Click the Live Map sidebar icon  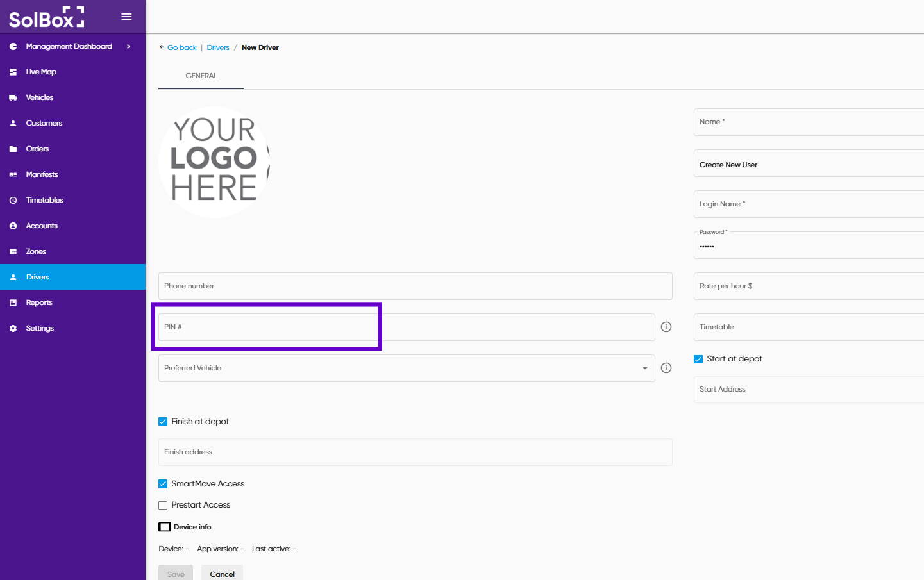(x=13, y=72)
